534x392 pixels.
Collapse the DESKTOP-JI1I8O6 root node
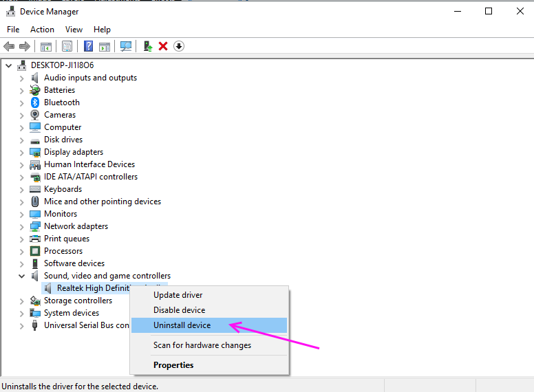point(9,65)
